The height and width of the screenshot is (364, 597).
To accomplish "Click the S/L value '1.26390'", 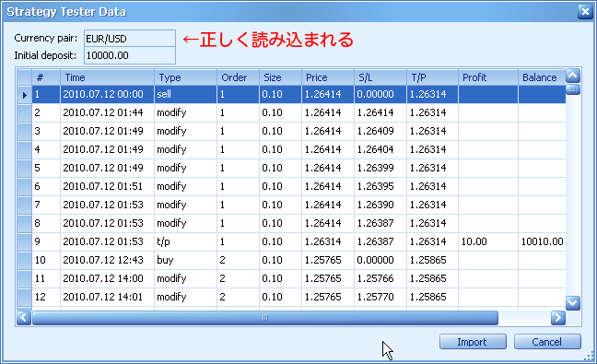I will [x=380, y=205].
